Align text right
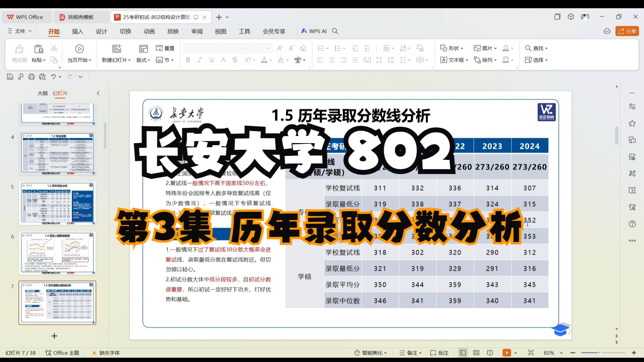Screen dimensions: 644x362 pos(343,60)
